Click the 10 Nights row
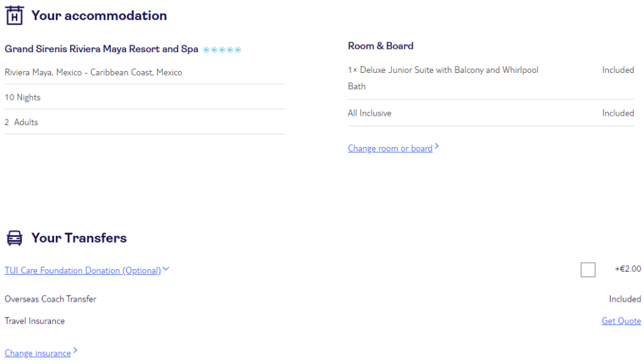Image resolution: width=644 pixels, height=364 pixels. (145, 97)
